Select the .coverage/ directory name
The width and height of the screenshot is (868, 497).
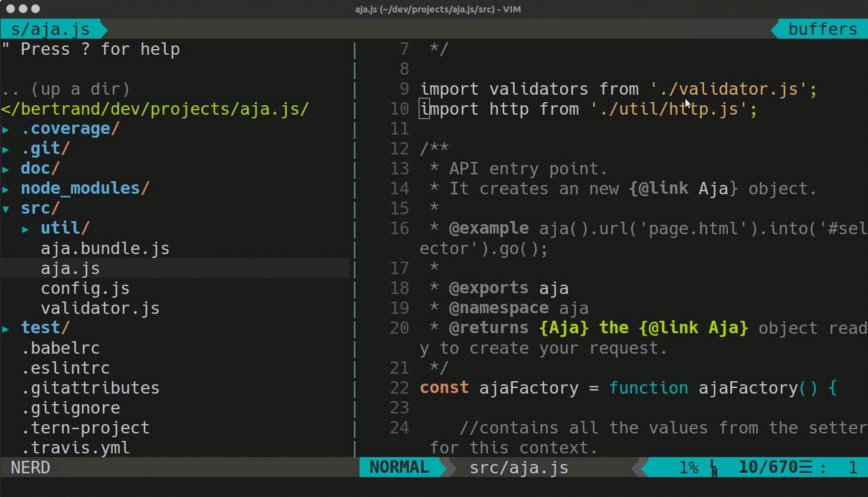[x=70, y=129]
